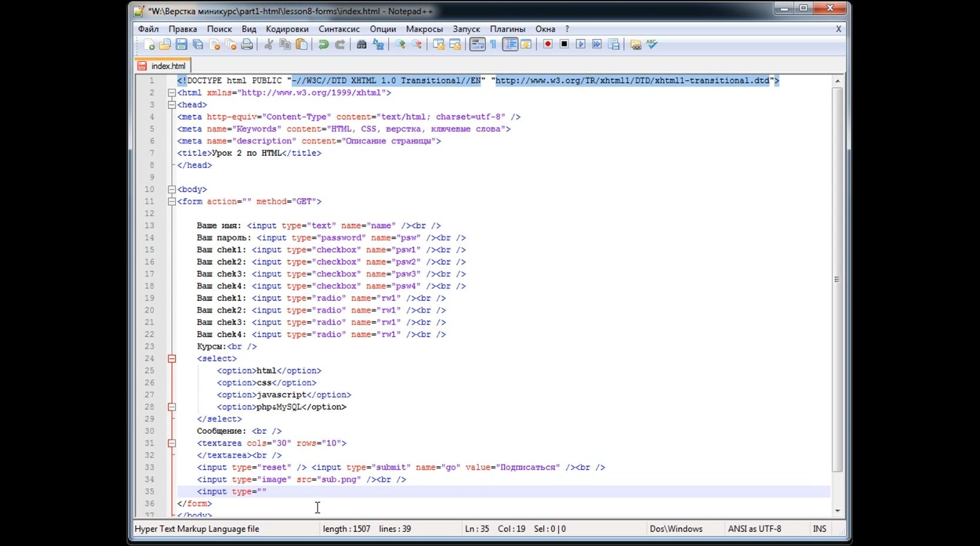Toggle the indent guide icon
The image size is (980, 546).
[510, 45]
